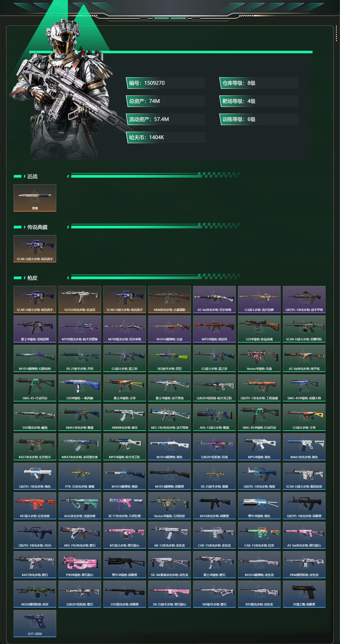Click the 哈夫币：1404K currency value

click(x=165, y=137)
